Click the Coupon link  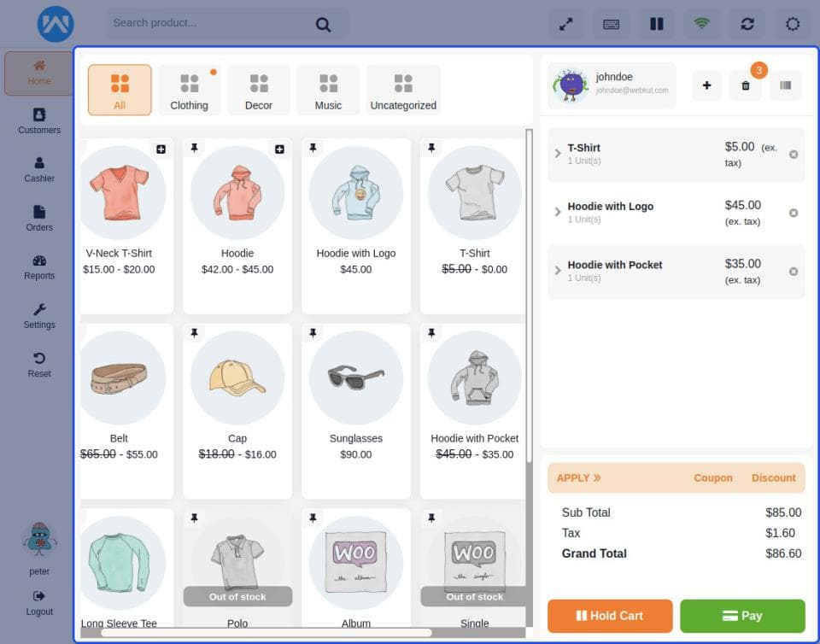712,477
